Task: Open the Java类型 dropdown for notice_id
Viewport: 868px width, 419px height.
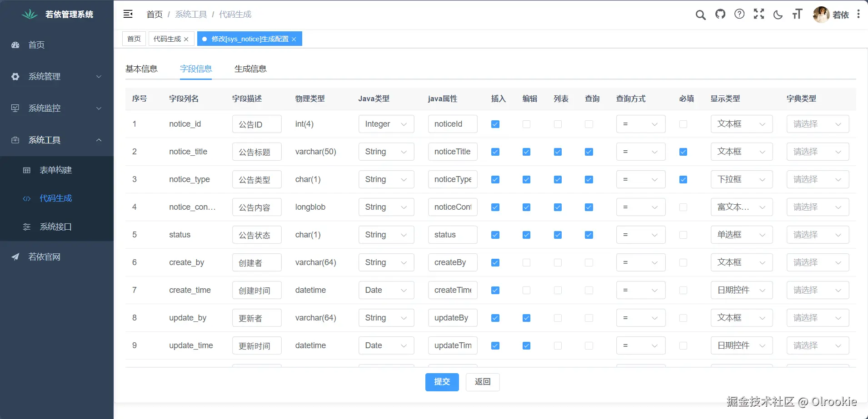Action: click(386, 123)
